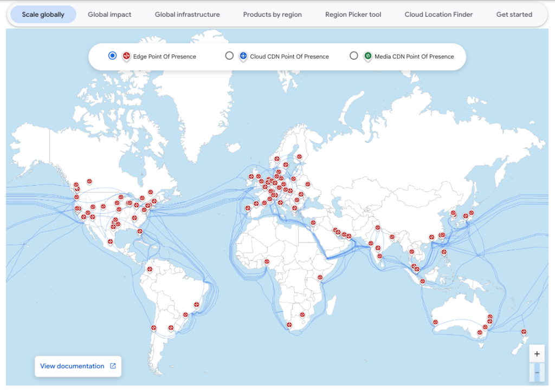
Task: Click the external link icon beside View documentation
Action: [x=113, y=366]
